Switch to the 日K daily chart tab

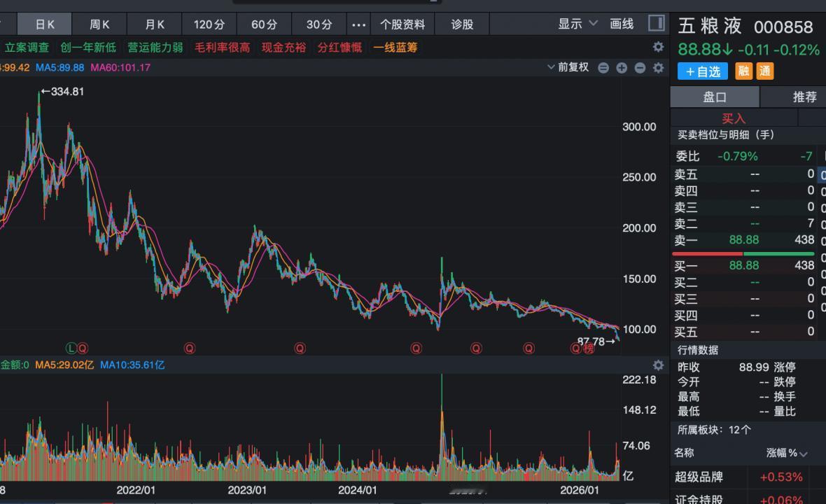click(x=44, y=24)
